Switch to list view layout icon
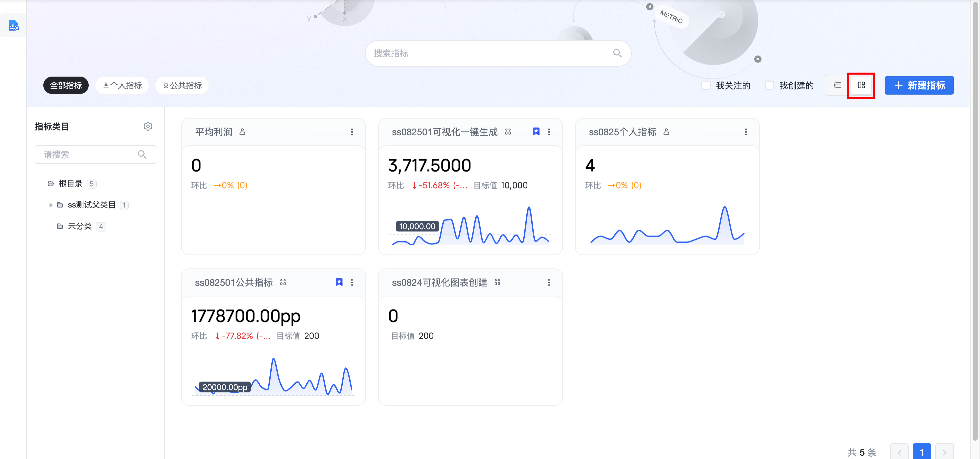This screenshot has width=980, height=459. pos(837,85)
